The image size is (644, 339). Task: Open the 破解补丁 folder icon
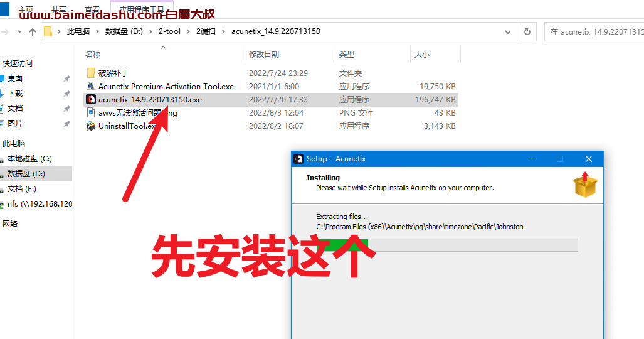pyautogui.click(x=91, y=73)
